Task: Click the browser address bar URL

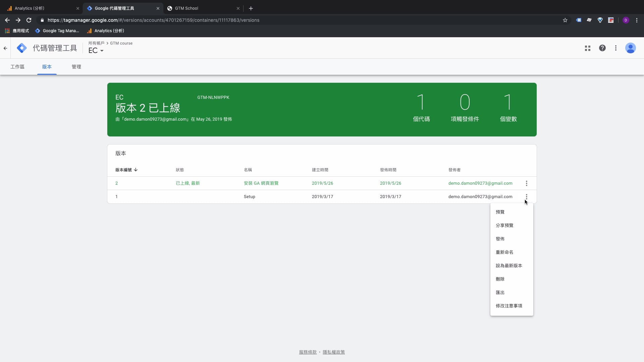Action: coord(153,20)
